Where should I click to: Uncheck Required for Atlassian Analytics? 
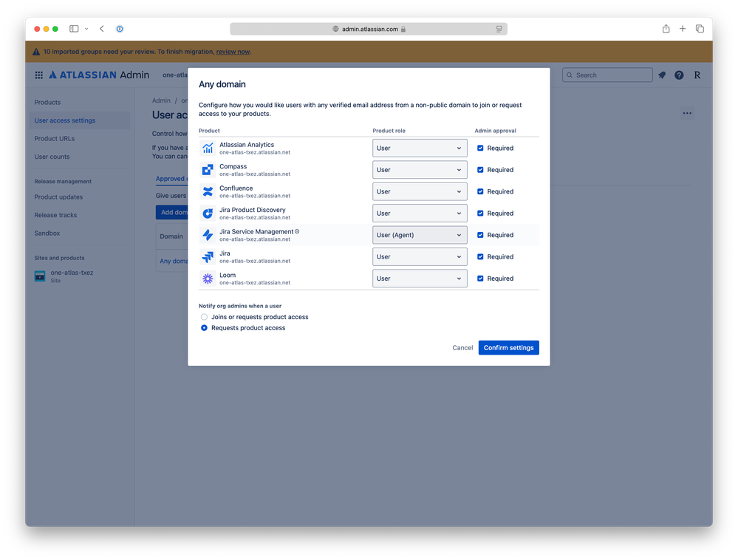pyautogui.click(x=480, y=148)
